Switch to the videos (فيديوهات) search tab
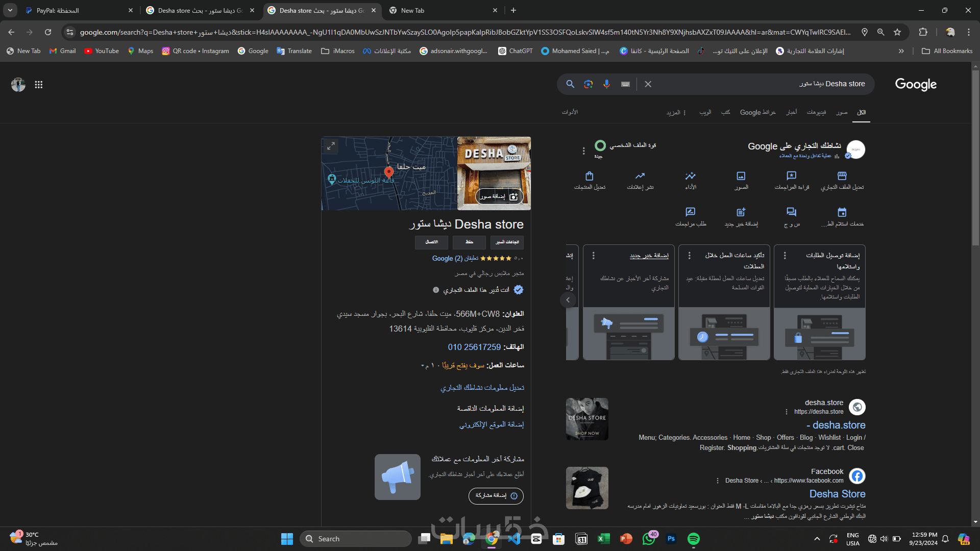Viewport: 980px width, 551px height. coord(816,112)
